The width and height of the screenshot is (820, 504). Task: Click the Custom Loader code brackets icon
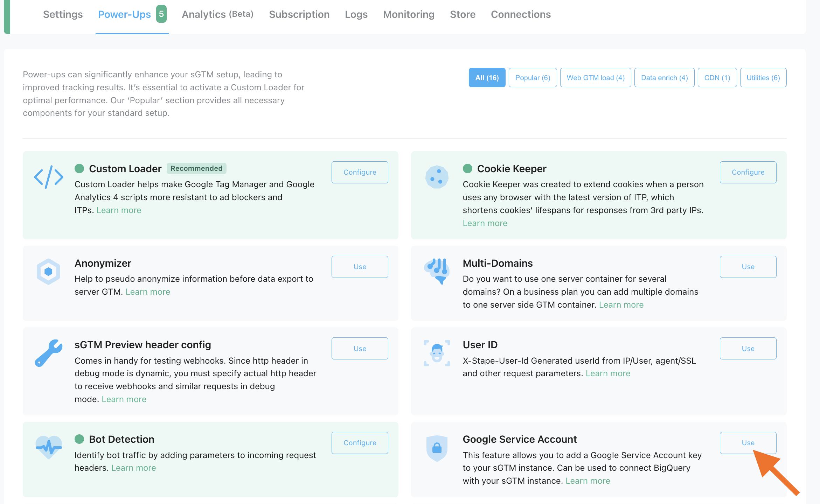[49, 177]
